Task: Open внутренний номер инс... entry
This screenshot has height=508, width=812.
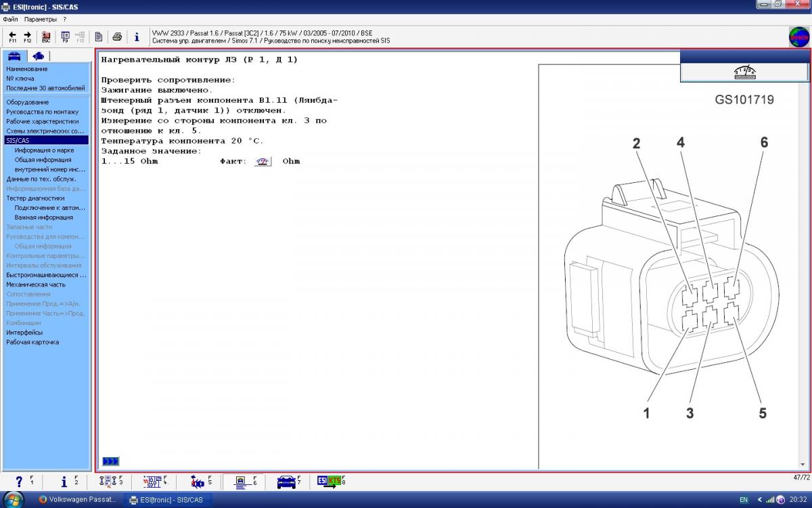Action: pyautogui.click(x=50, y=169)
